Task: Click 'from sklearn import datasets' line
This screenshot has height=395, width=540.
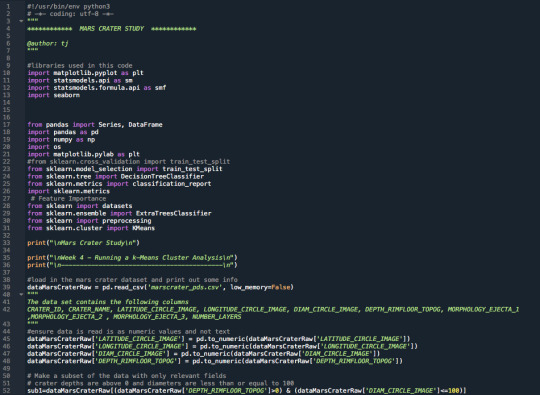Action: (x=80, y=206)
